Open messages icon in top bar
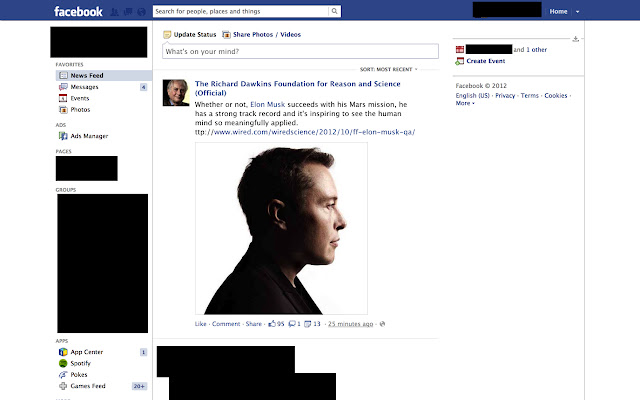The image size is (640, 400). click(128, 12)
